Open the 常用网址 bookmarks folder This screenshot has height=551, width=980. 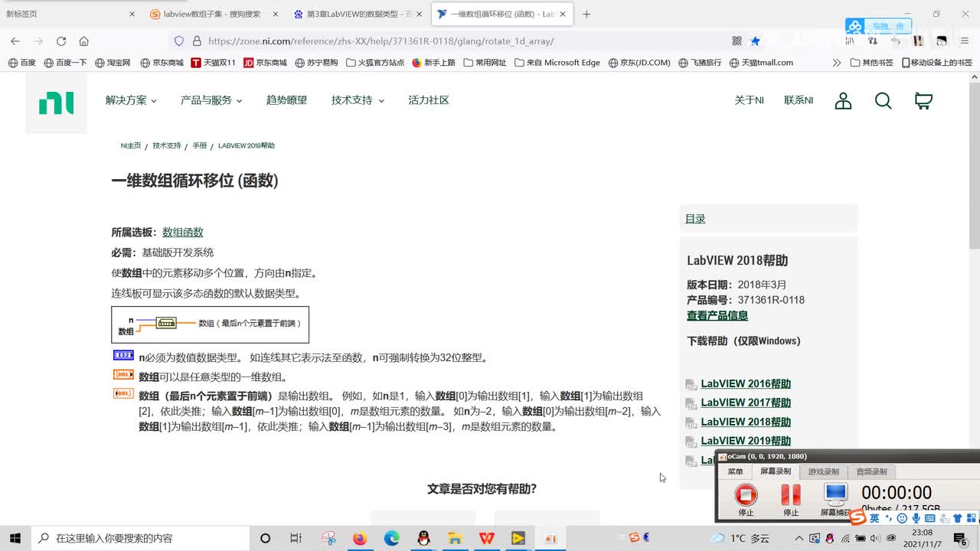[x=485, y=63]
